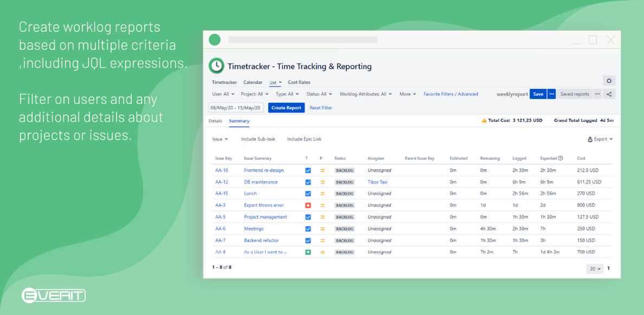Open the Issue grouping dropdown
The image size is (644, 315).
coord(220,139)
